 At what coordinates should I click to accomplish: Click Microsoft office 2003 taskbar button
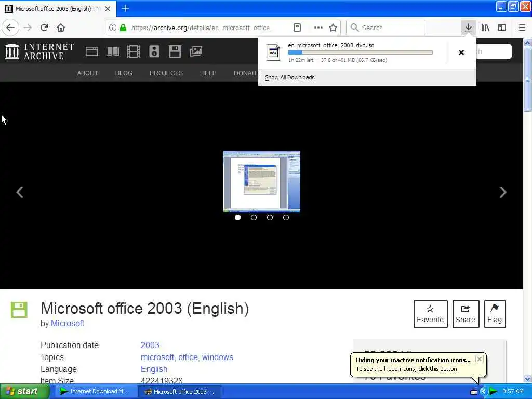coord(180,392)
